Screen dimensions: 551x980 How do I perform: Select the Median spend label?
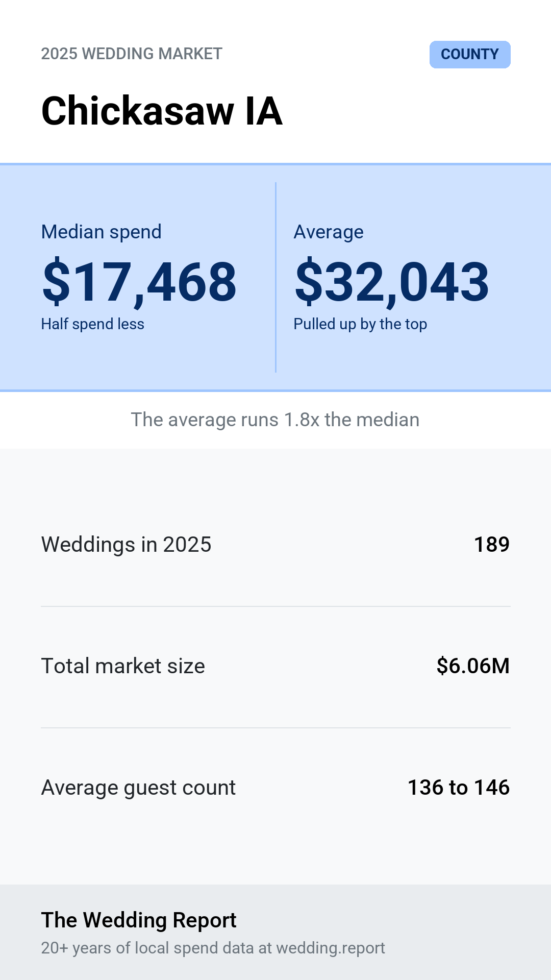[x=102, y=232]
